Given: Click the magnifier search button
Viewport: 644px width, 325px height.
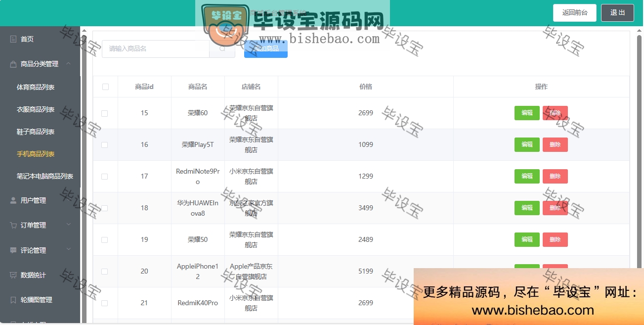Looking at the screenshot, I should 223,48.
